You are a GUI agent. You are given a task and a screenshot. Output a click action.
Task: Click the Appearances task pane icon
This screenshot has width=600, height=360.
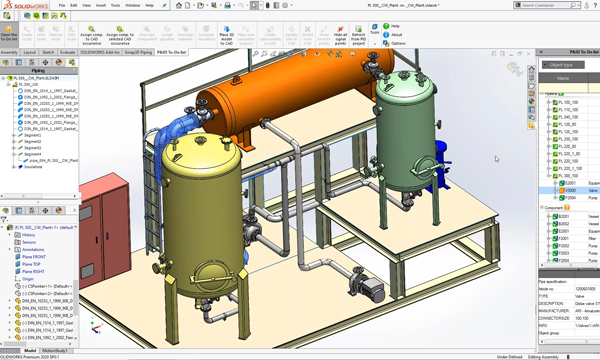click(532, 101)
